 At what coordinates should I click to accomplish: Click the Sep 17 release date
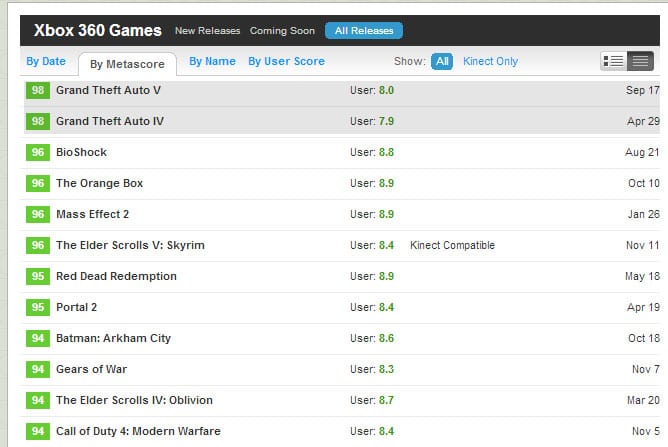point(642,90)
